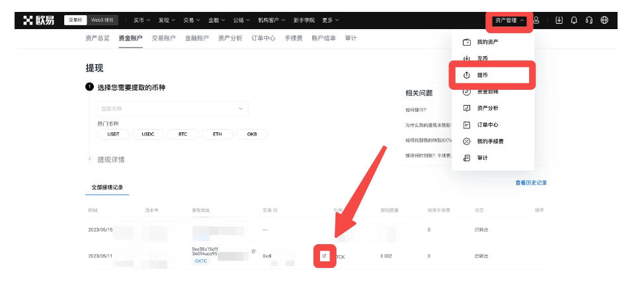Select the 全部提现记录 tab

(x=107, y=187)
